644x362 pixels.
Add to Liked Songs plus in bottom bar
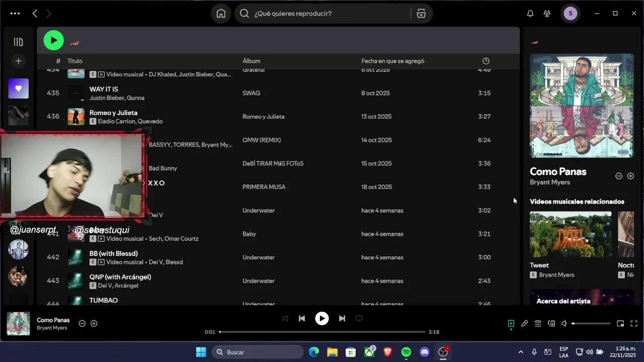click(94, 323)
